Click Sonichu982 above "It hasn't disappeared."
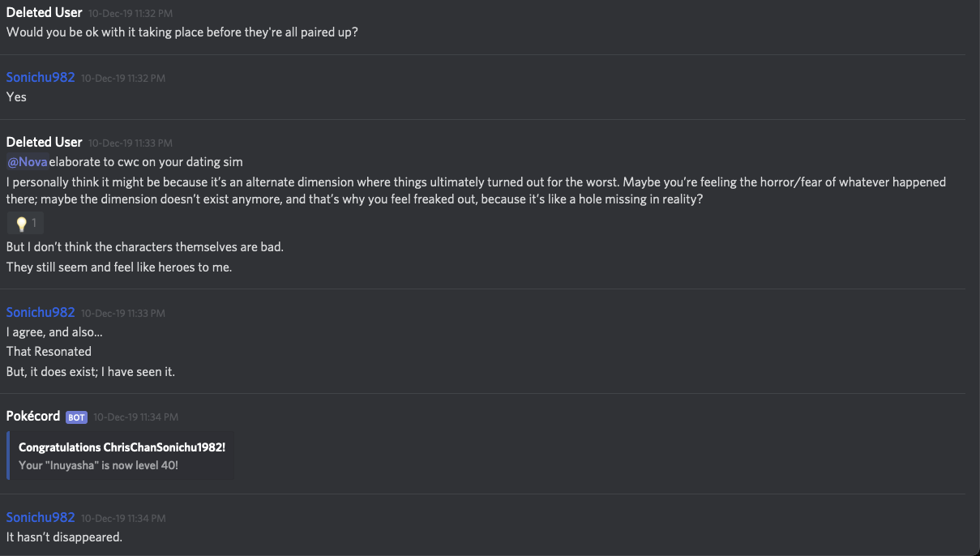 [x=41, y=518]
